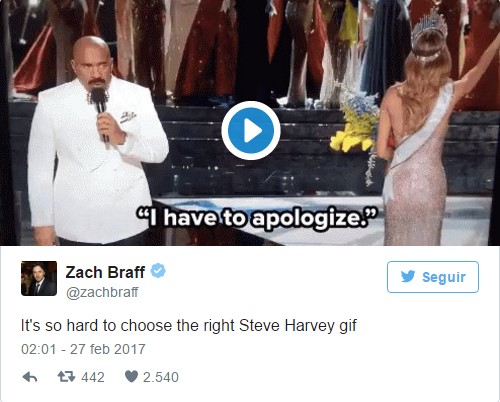Click the "I have to apologize." caption
500x402 pixels.
pyautogui.click(x=257, y=219)
